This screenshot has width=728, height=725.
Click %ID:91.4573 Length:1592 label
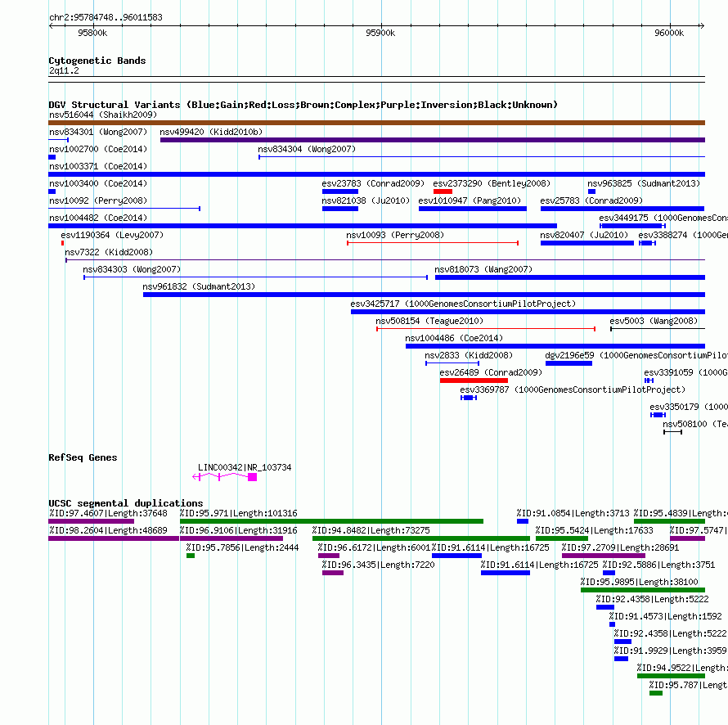point(666,616)
